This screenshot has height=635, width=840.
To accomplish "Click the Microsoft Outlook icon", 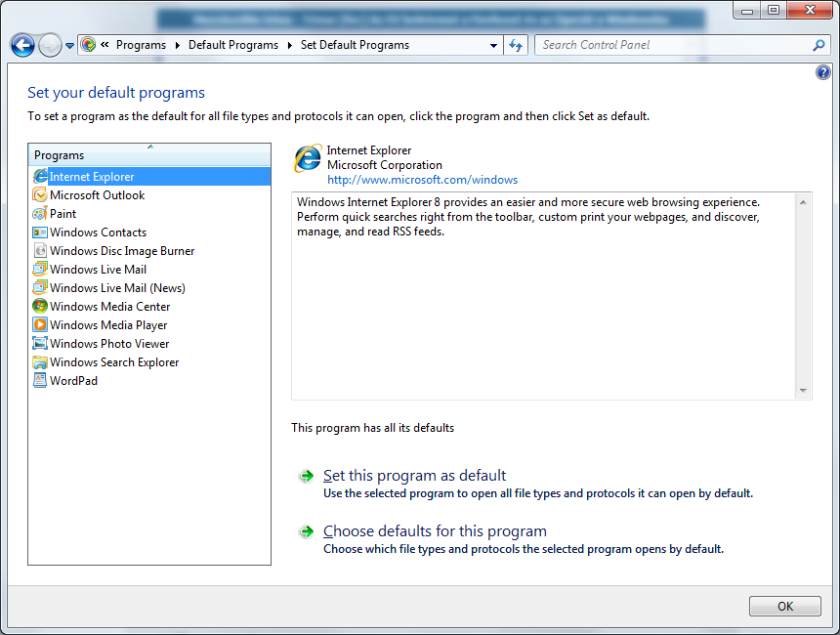I will click(40, 195).
